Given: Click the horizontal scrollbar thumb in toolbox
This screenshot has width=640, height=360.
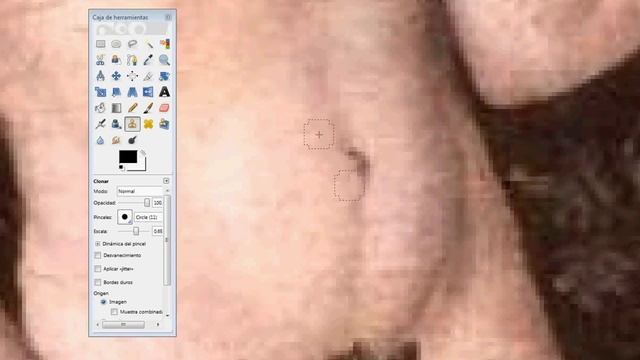Looking at the screenshot, I should (x=123, y=324).
